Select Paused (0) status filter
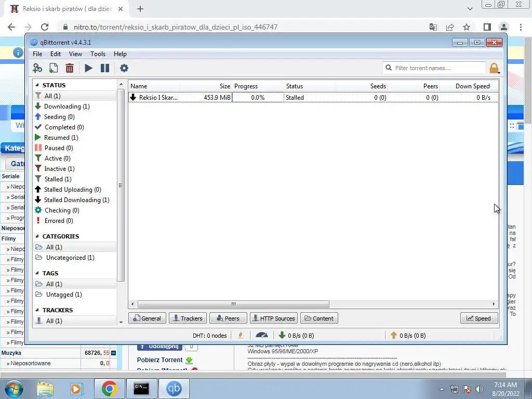This screenshot has height=399, width=532. coord(75,148)
